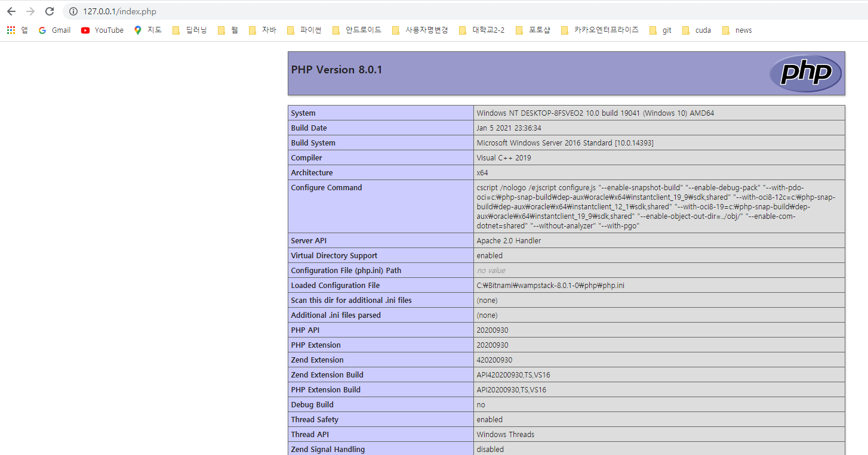Click the Architecture x64 value
Viewport: 868px width, 455px height.
(482, 173)
